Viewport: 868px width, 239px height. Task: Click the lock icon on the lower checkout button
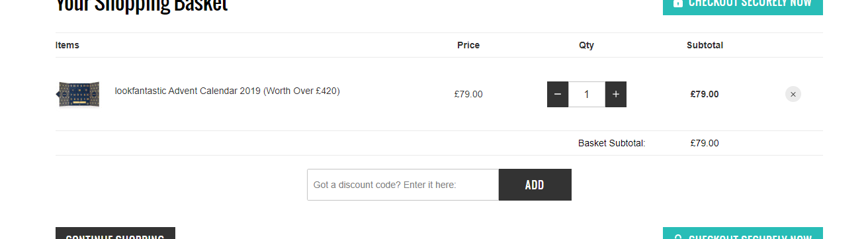(x=678, y=236)
